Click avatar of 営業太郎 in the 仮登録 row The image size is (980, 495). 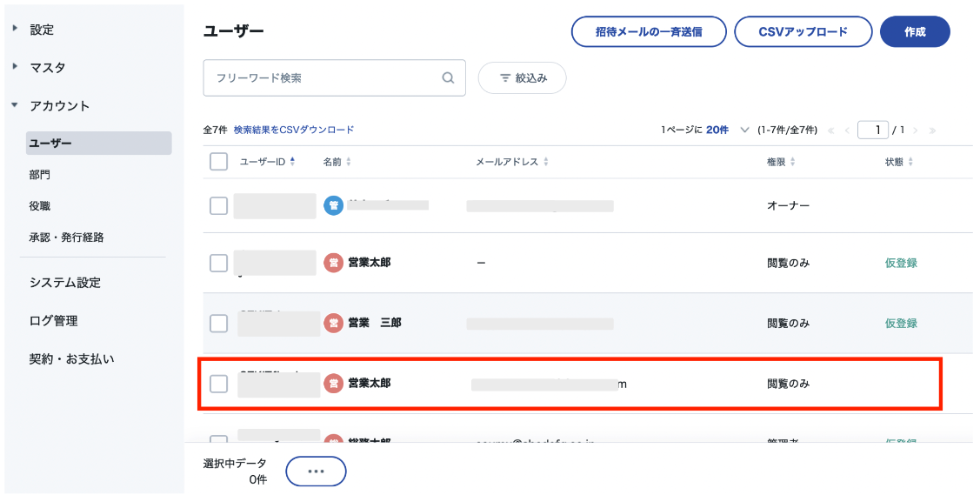pyautogui.click(x=334, y=263)
